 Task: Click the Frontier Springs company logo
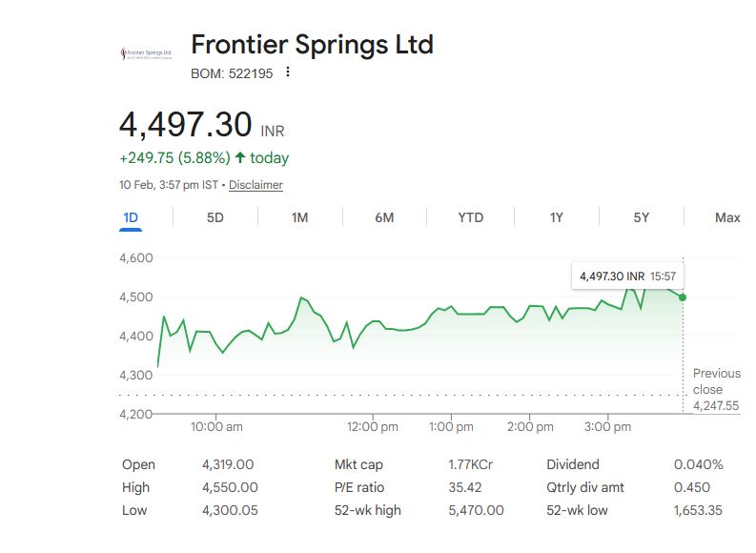point(146,53)
